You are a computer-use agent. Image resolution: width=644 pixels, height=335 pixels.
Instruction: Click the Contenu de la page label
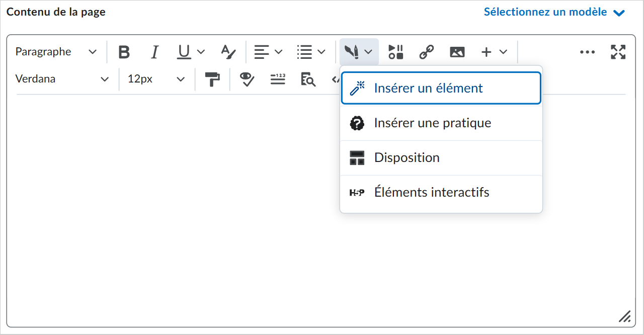tap(56, 12)
